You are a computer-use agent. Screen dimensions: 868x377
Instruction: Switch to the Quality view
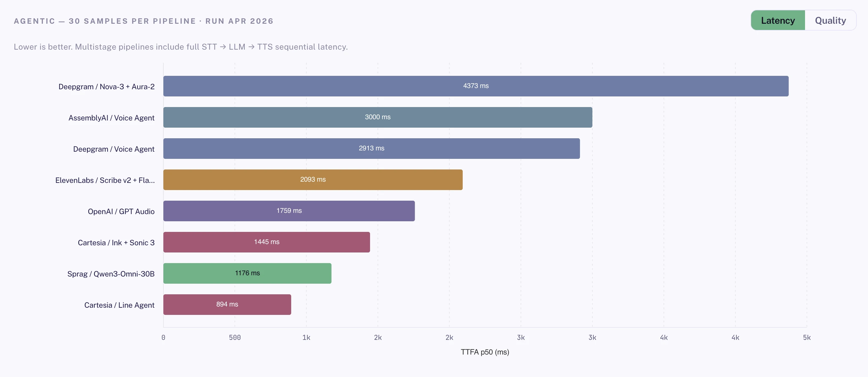(x=830, y=21)
